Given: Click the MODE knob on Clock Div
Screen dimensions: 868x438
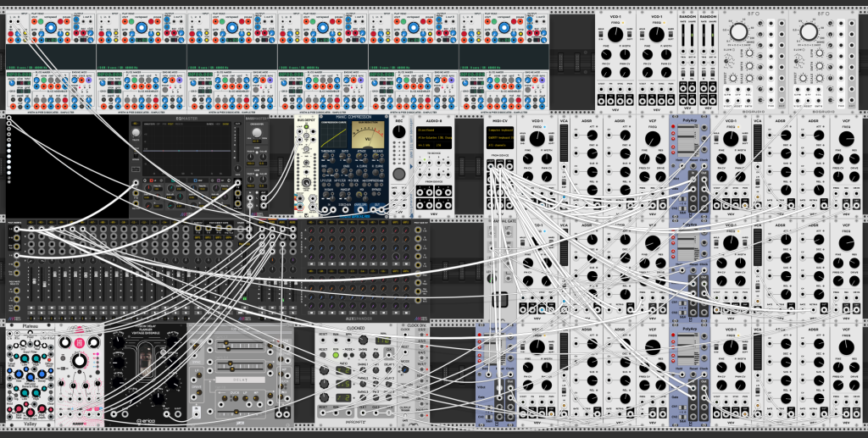Looking at the screenshot, I should coord(404,369).
